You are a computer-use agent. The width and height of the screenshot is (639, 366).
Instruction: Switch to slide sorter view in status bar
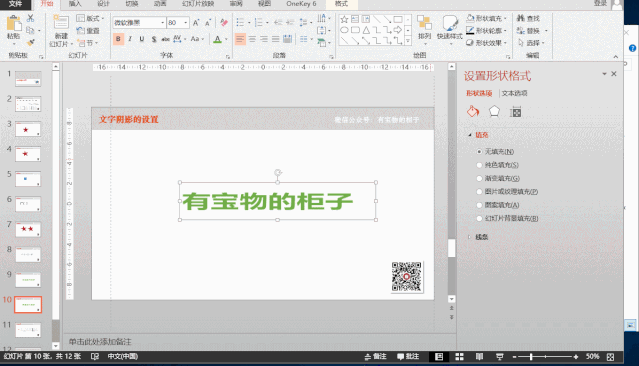point(459,357)
